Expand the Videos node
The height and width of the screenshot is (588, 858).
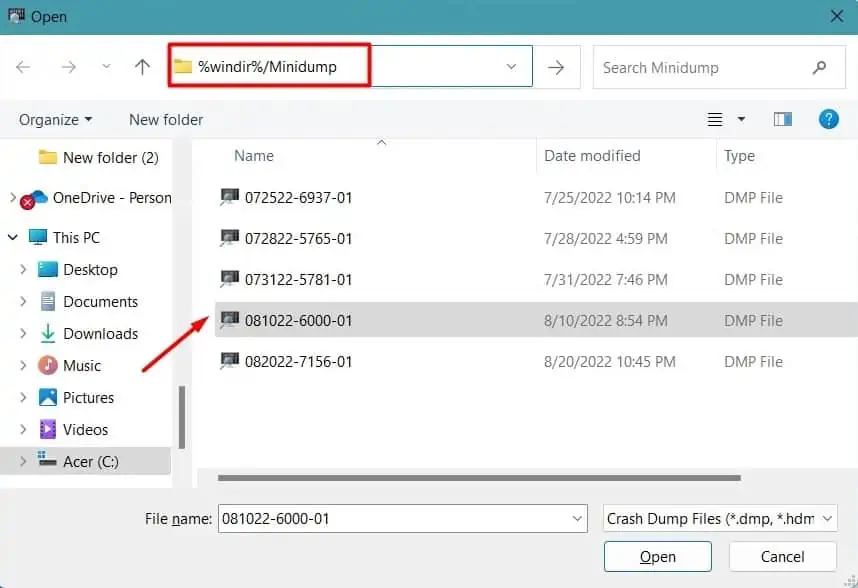coord(23,429)
